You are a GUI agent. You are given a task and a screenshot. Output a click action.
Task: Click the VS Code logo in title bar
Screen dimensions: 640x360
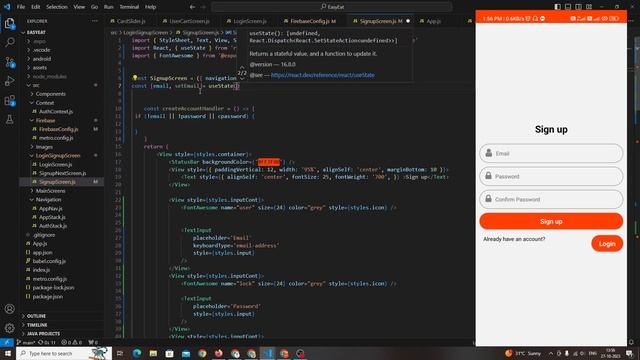tap(7, 7)
